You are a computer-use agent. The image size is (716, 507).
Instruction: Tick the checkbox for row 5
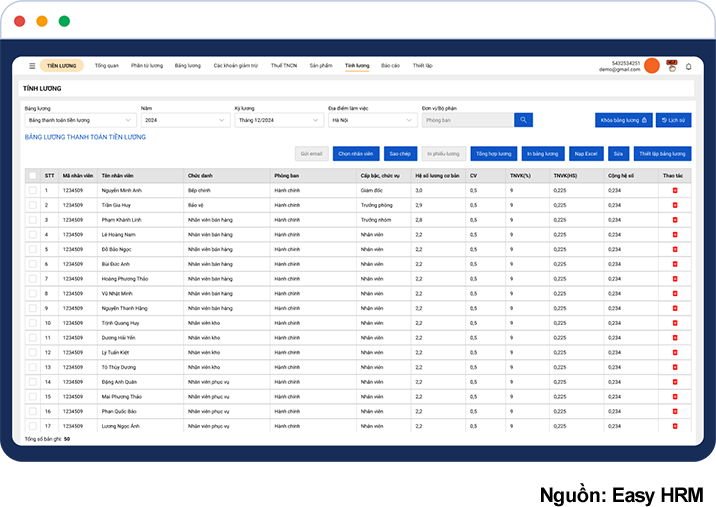coord(32,249)
